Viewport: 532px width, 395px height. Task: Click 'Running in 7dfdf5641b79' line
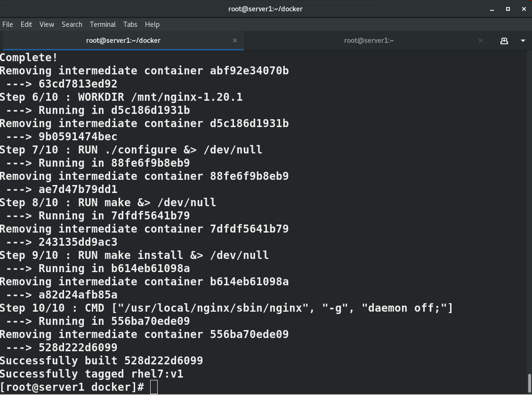coord(98,216)
